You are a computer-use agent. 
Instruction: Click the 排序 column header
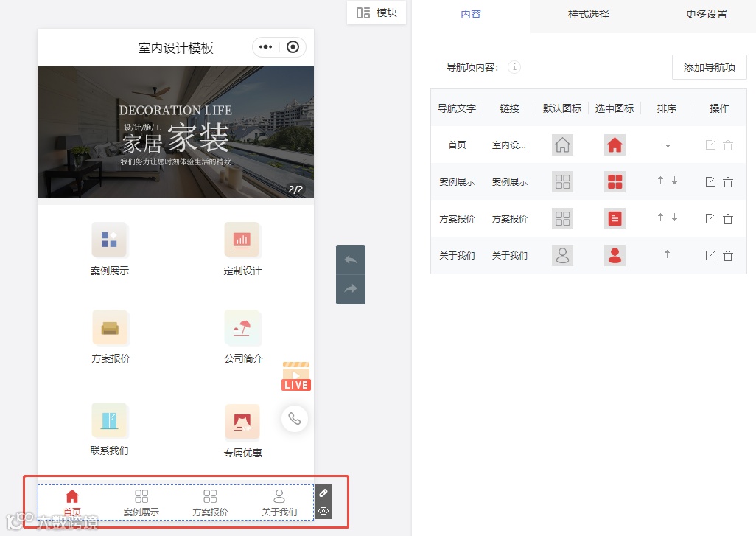[x=666, y=108]
